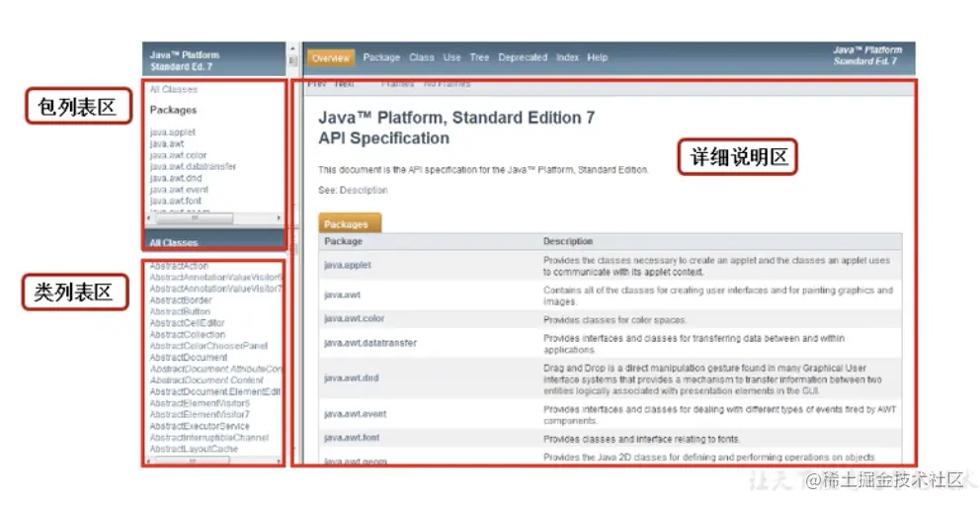
Task: Open the AbstractDocument.Content interface link
Action: click(x=206, y=380)
